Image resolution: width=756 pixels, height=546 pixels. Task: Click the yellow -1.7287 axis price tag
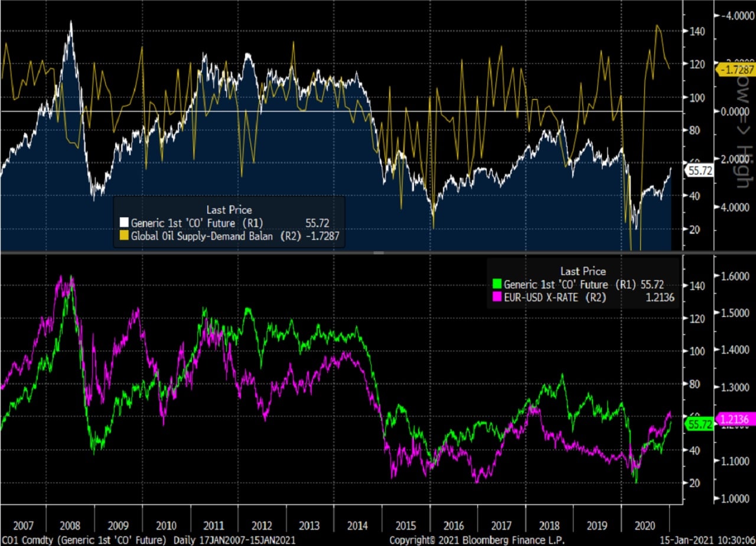[x=734, y=70]
